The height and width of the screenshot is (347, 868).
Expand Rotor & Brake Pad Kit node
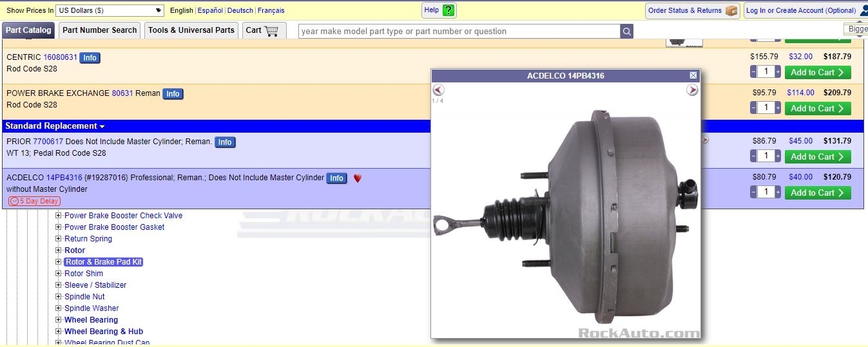(58, 262)
